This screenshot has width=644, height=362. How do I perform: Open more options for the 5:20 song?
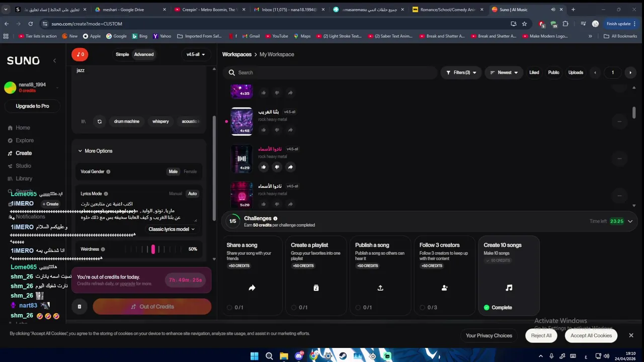(619, 196)
